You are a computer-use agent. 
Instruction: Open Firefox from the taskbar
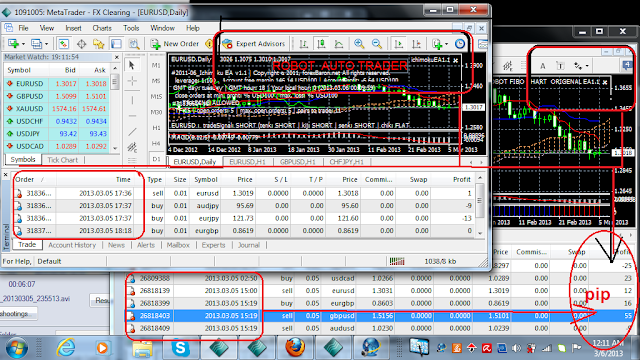[295, 348]
